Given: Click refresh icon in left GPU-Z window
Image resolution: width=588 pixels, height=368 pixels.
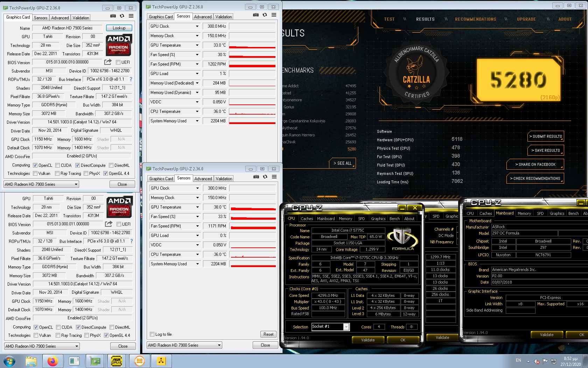Looking at the screenshot, I should click(x=122, y=16).
